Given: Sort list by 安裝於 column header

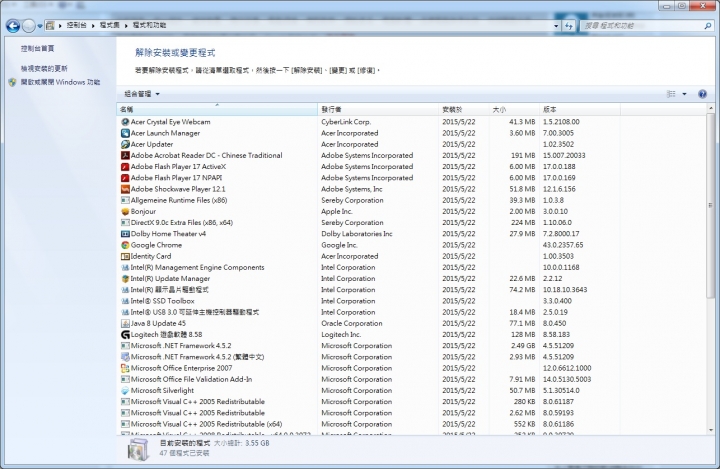Looking at the screenshot, I should click(x=464, y=109).
